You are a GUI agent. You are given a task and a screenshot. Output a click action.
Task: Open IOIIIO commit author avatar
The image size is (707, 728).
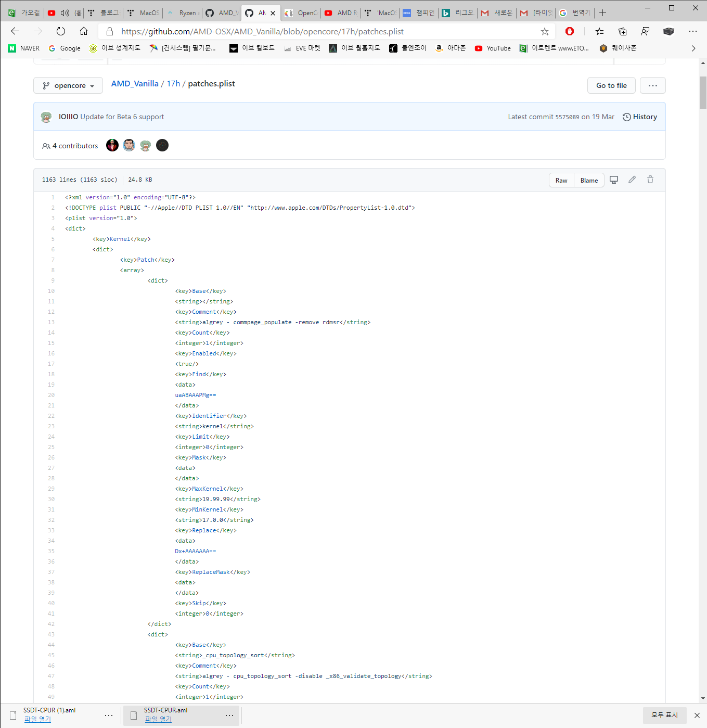pos(46,117)
